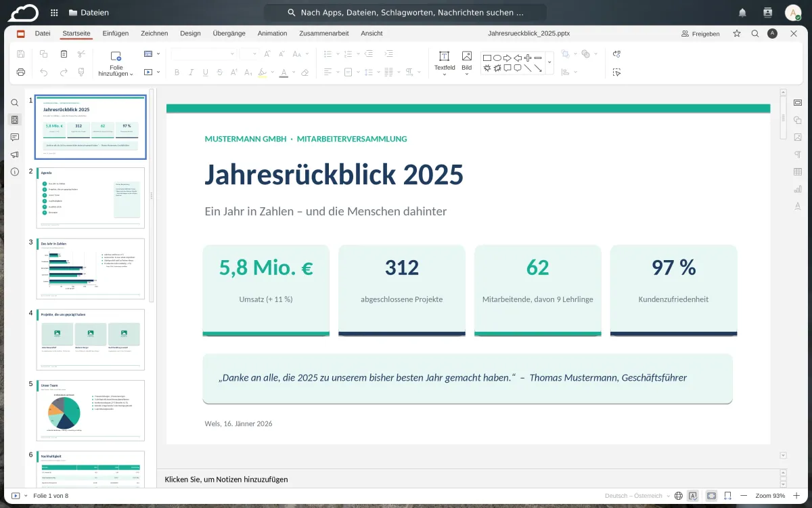This screenshot has height=508, width=812.
Task: Increase the font size
Action: [x=267, y=54]
